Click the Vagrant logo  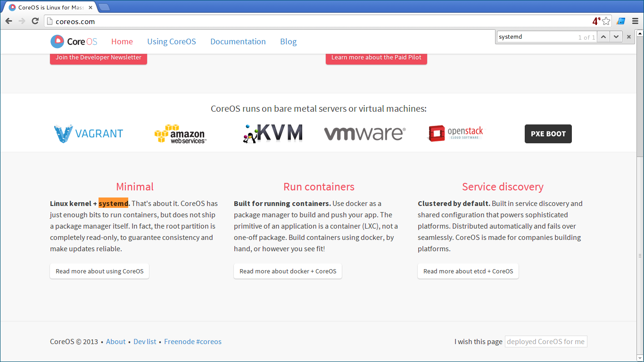89,134
